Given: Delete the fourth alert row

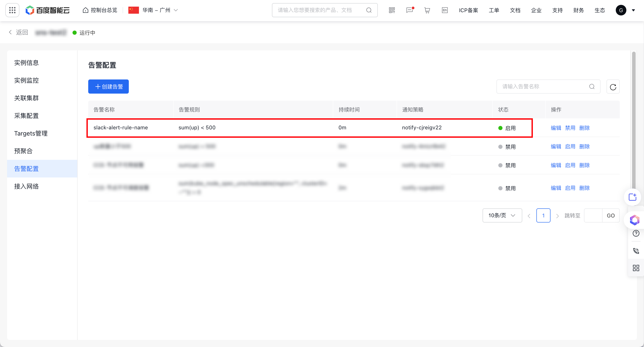Looking at the screenshot, I should 584,188.
